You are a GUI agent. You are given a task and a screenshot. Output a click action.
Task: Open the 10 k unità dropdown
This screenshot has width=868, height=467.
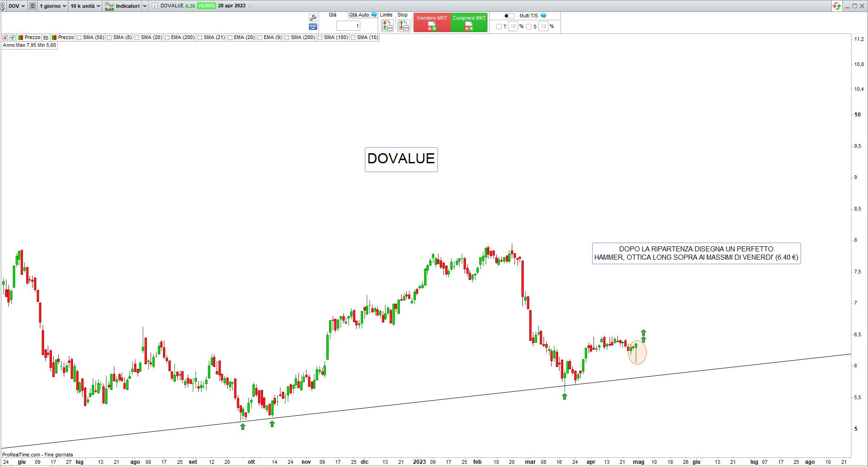pos(85,6)
